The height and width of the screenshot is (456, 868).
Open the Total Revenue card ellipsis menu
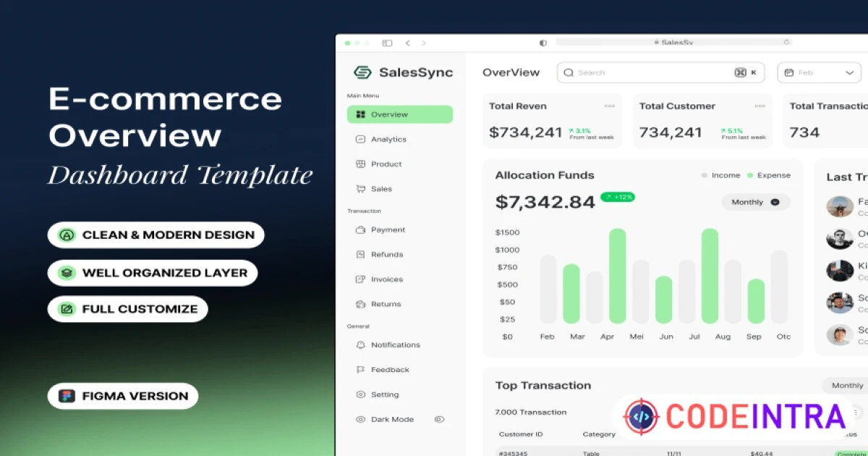pyautogui.click(x=610, y=106)
